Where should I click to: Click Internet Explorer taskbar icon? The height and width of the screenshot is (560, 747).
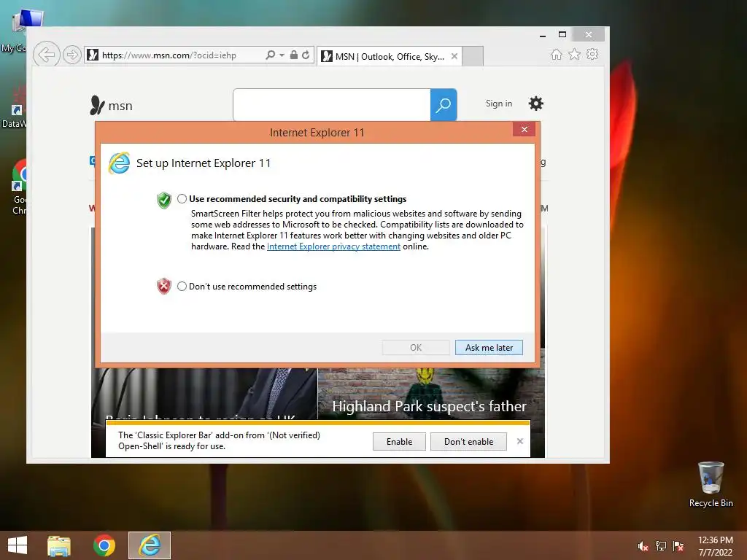pos(150,545)
